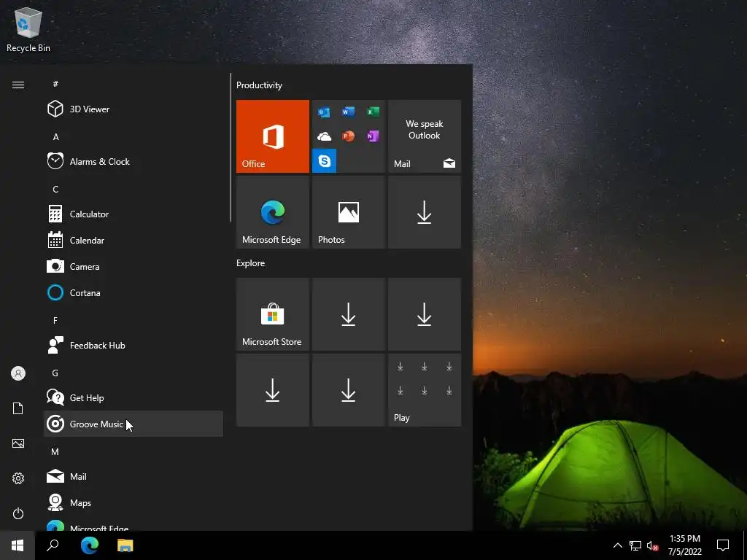The image size is (747, 560).
Task: Launch Feedback Hub
Action: [x=133, y=345]
